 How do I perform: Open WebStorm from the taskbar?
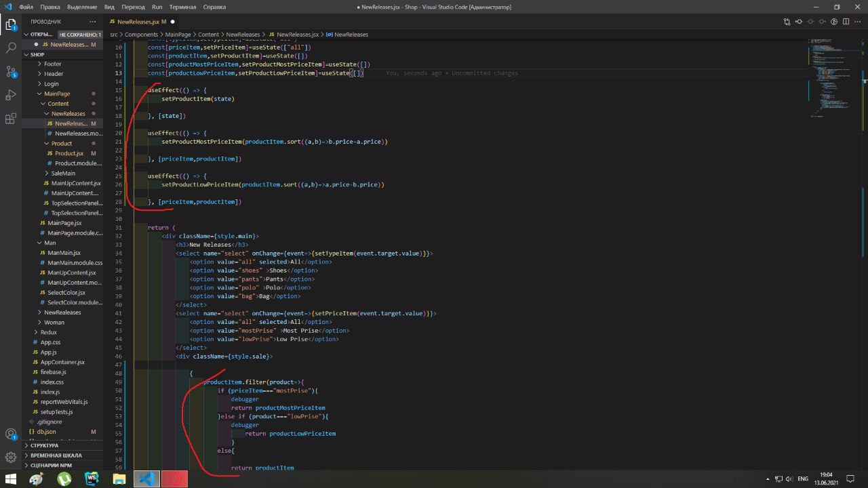tap(92, 479)
